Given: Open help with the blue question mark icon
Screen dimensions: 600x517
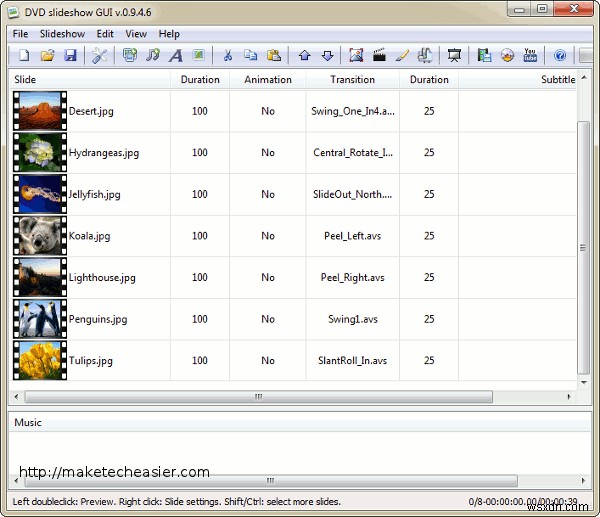Looking at the screenshot, I should click(x=560, y=55).
